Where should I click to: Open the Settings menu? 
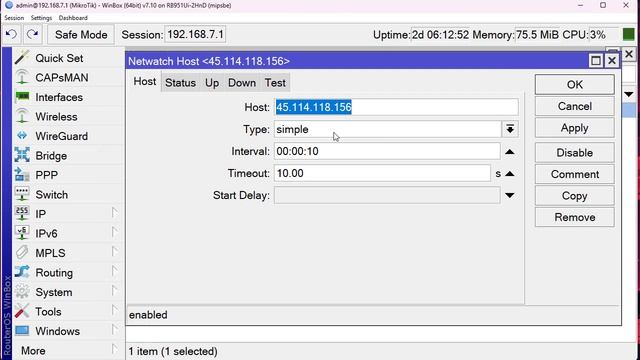[41, 18]
